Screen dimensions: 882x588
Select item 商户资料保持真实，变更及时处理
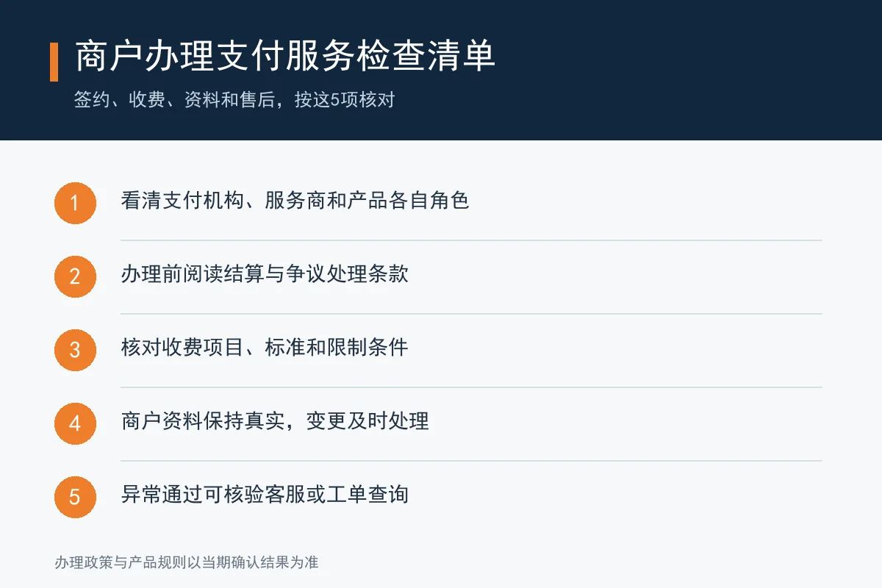coord(275,420)
